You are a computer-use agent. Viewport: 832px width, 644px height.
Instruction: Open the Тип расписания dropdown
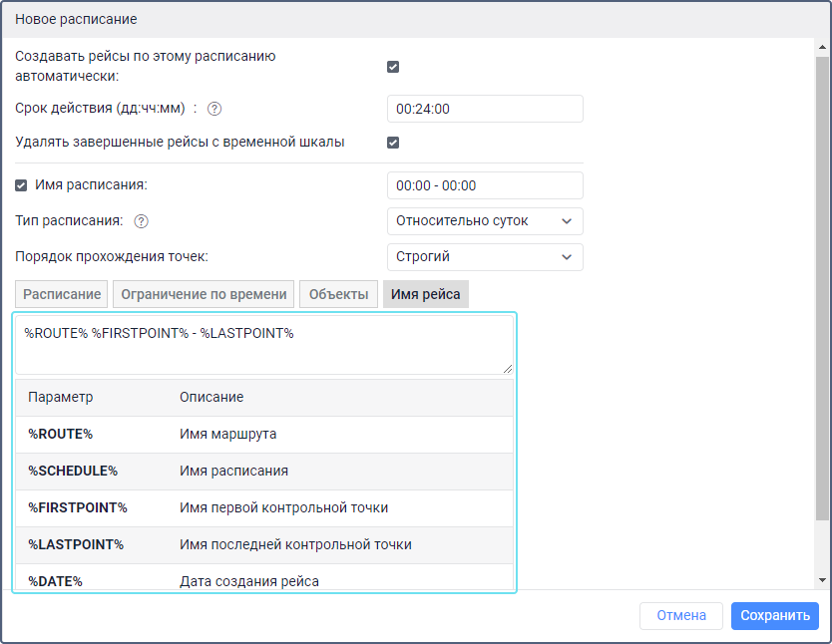[x=484, y=221]
